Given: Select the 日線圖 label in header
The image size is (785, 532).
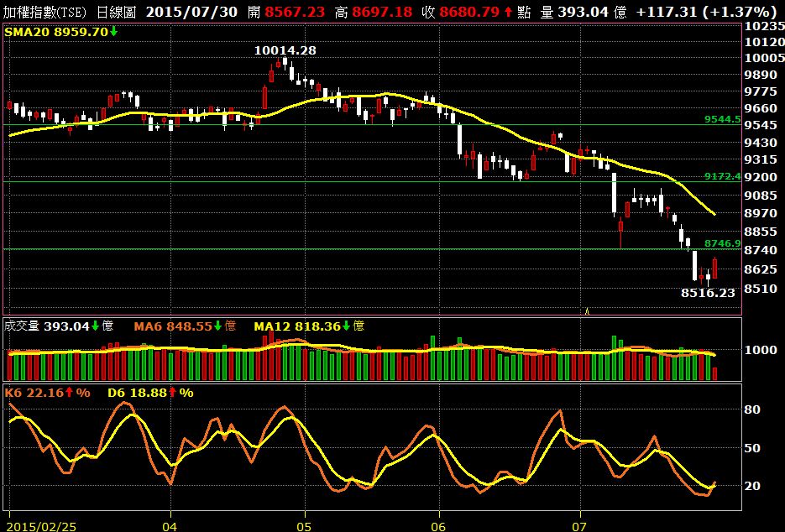Looking at the screenshot, I should coord(116,12).
